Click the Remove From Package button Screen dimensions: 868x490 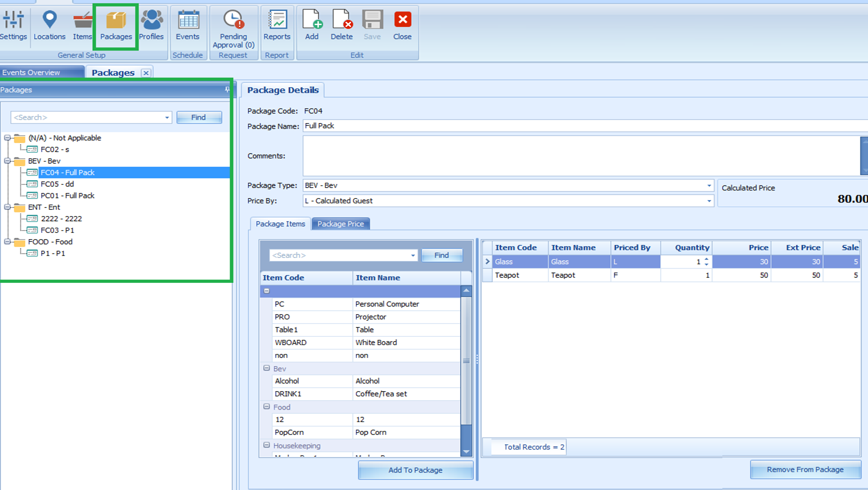click(x=805, y=469)
